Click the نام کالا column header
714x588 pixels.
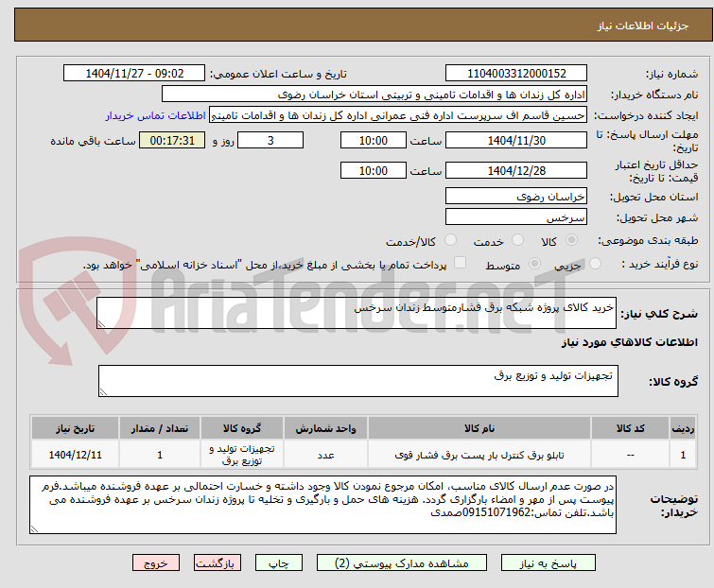pyautogui.click(x=479, y=428)
